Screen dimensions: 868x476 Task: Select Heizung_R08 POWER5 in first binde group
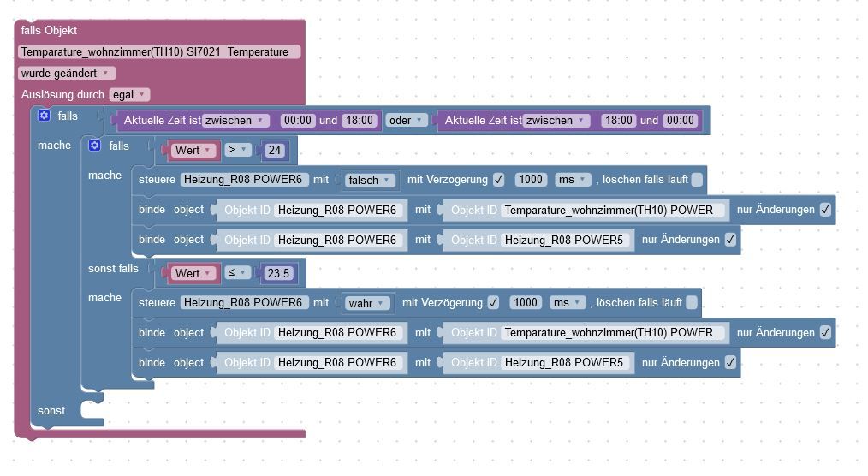(x=565, y=240)
